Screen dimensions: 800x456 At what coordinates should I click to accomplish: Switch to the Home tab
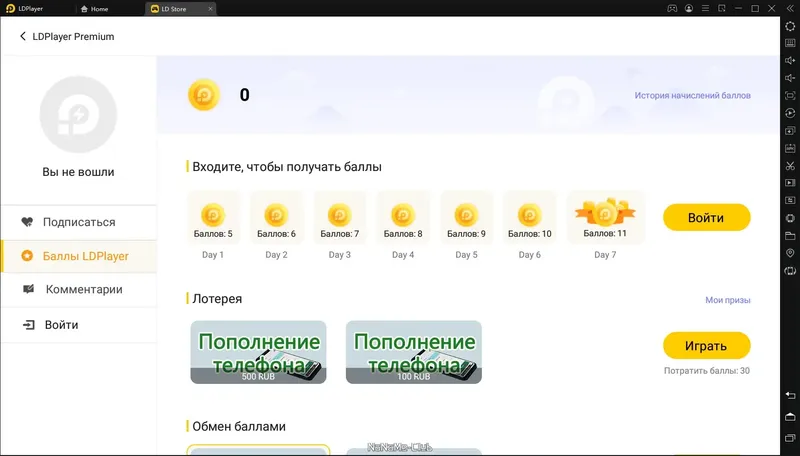pyautogui.click(x=95, y=9)
